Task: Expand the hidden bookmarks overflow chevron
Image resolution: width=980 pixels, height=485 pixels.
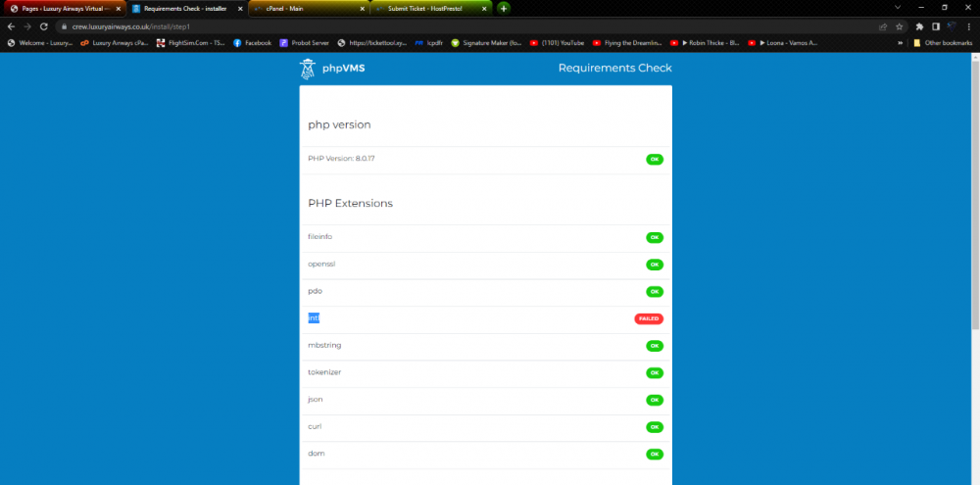Action: (900, 43)
